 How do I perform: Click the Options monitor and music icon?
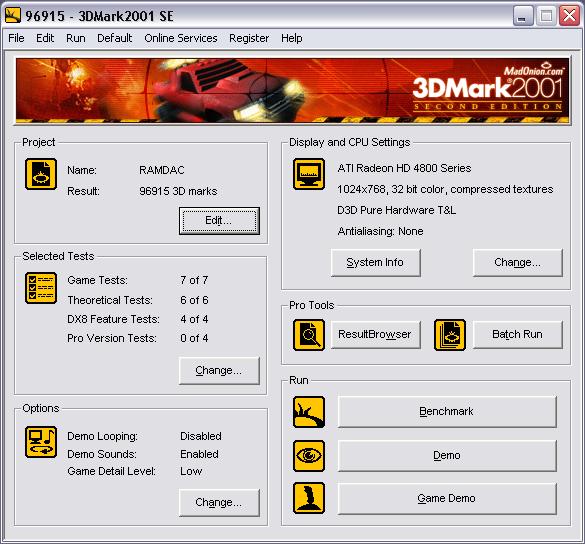41,442
